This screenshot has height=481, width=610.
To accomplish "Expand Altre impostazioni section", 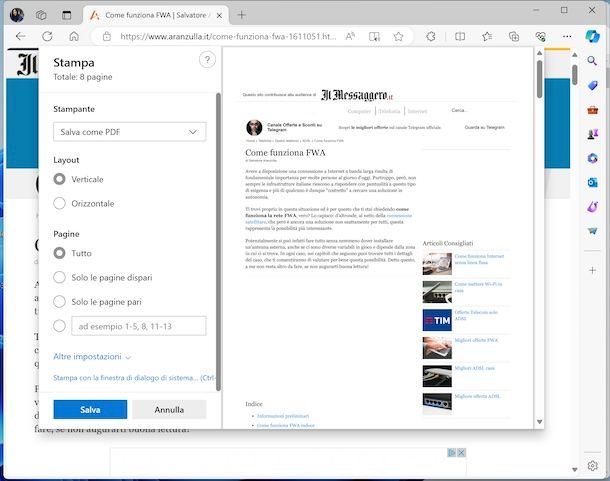I will [x=92, y=356].
